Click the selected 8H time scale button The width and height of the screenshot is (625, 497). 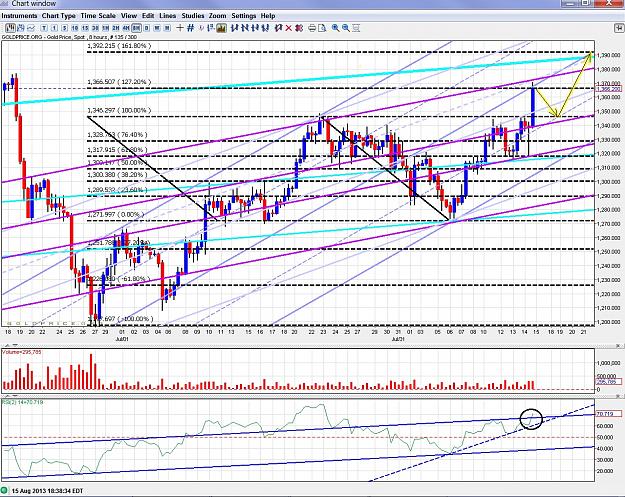click(136, 28)
